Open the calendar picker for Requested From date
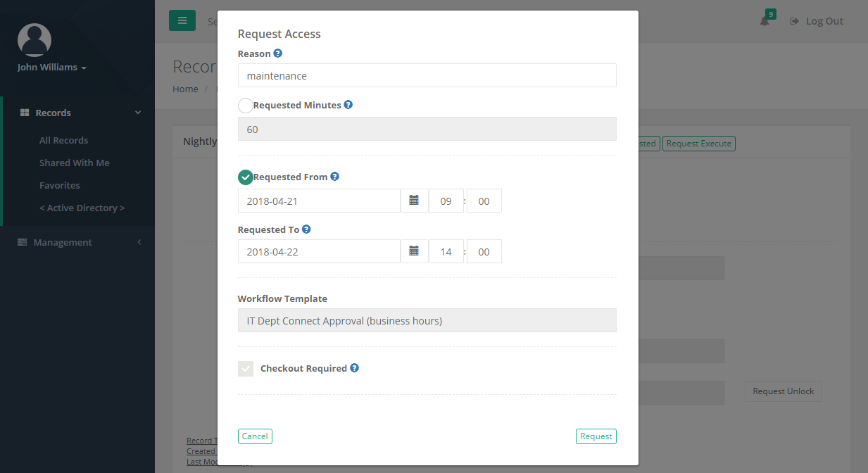 (x=415, y=201)
